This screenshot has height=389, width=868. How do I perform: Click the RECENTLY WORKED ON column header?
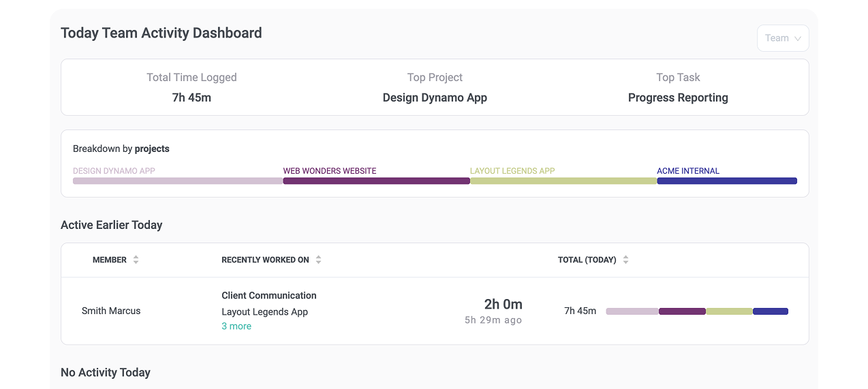265,260
